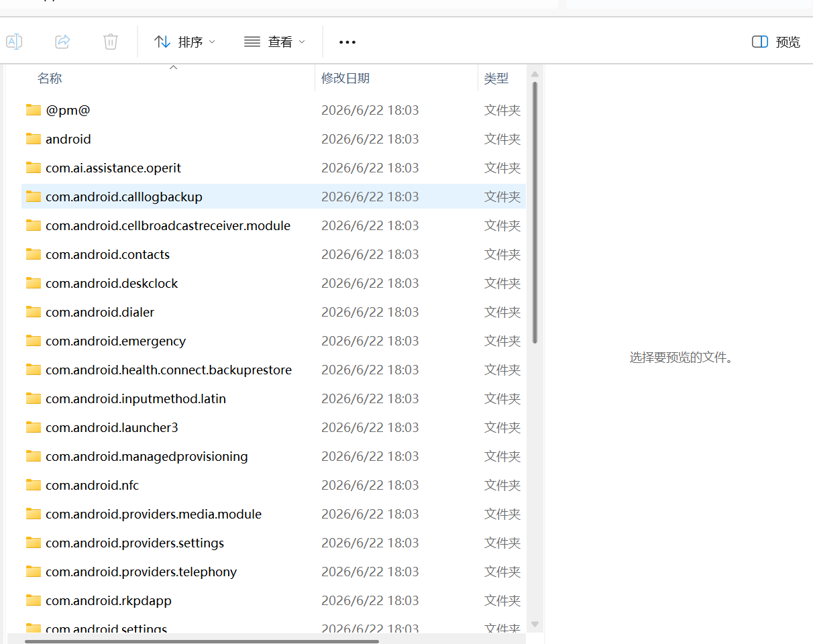The height and width of the screenshot is (644, 813).
Task: Select the com.android.inputmethod.latin folder icon
Action: click(x=34, y=398)
